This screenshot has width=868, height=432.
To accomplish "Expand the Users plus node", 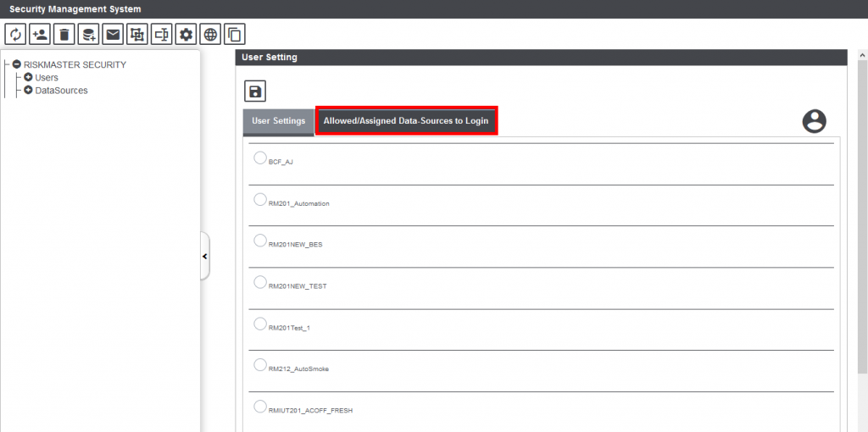I will click(x=28, y=77).
